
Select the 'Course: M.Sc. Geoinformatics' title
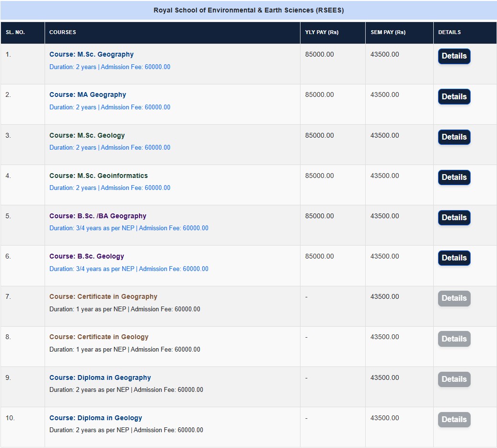99,176
